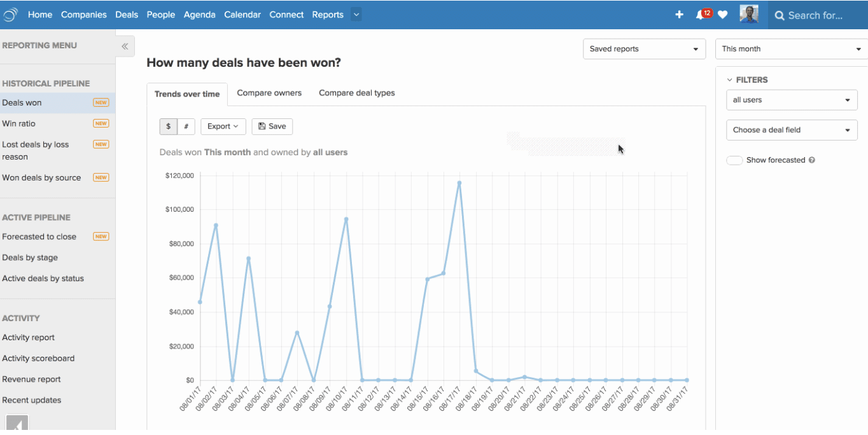The height and width of the screenshot is (435, 868).
Task: Click the heart icon in the top bar
Action: click(722, 15)
